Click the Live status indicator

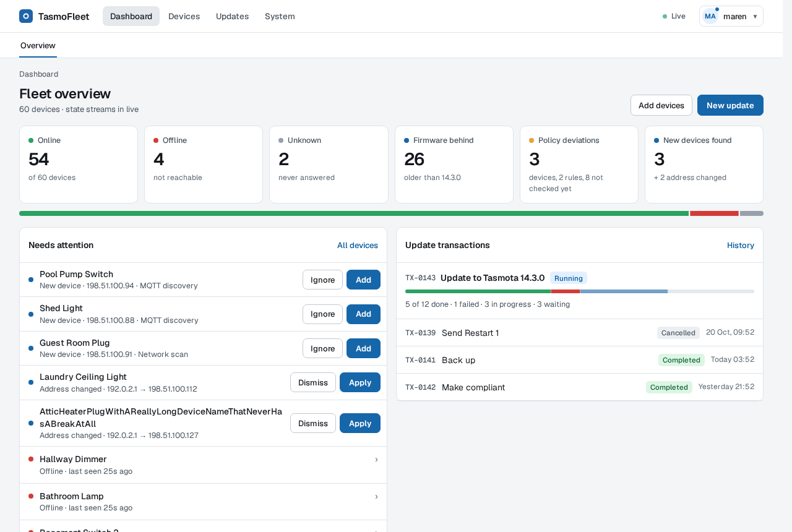click(674, 16)
